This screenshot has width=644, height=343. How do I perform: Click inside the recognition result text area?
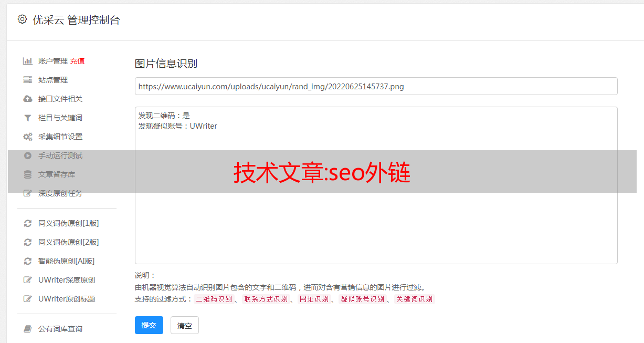tap(376, 185)
